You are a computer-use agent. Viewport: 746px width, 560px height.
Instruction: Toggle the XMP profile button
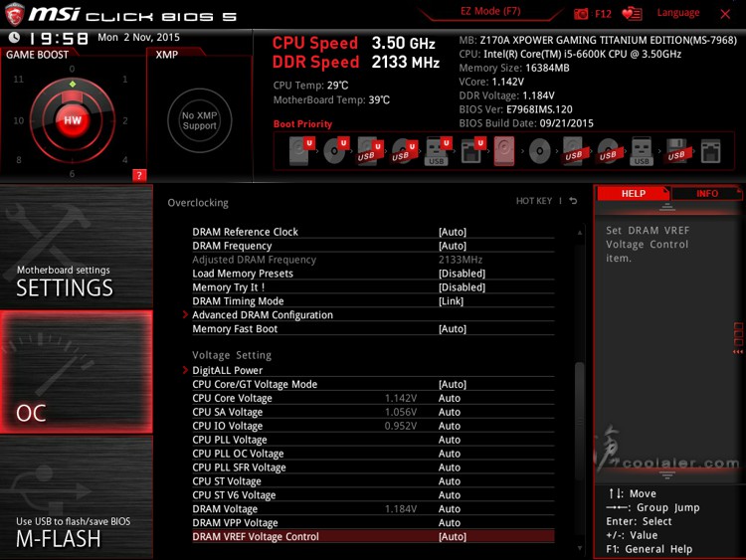tap(199, 120)
